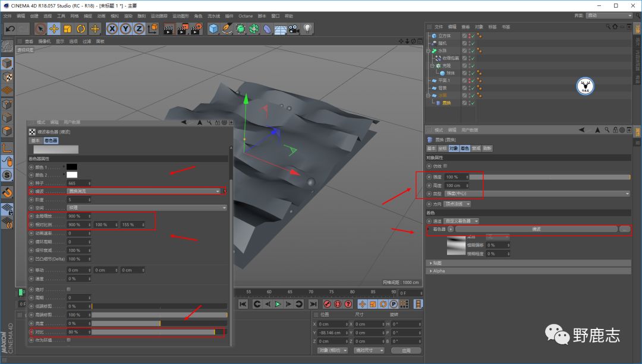Toggle the X axis lock
The width and height of the screenshot is (642, 364).
[x=112, y=29]
